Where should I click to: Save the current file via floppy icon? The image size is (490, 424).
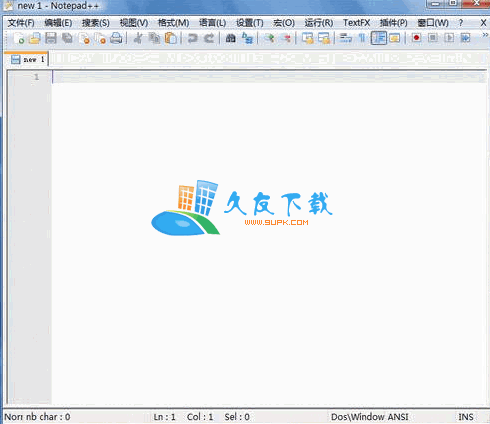[51, 38]
